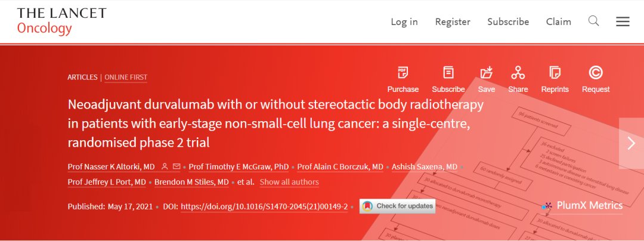Click the Purchase PDF icon
644x241 pixels.
click(x=403, y=73)
